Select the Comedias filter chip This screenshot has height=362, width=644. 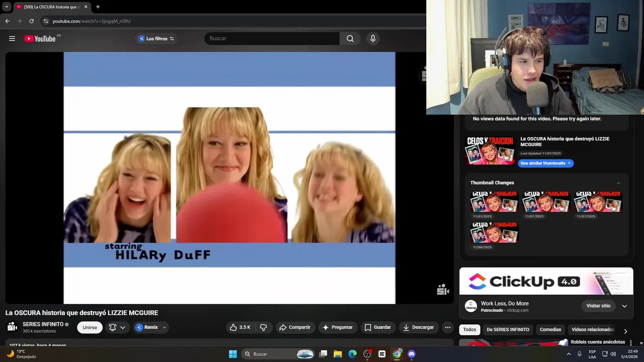[x=550, y=330]
